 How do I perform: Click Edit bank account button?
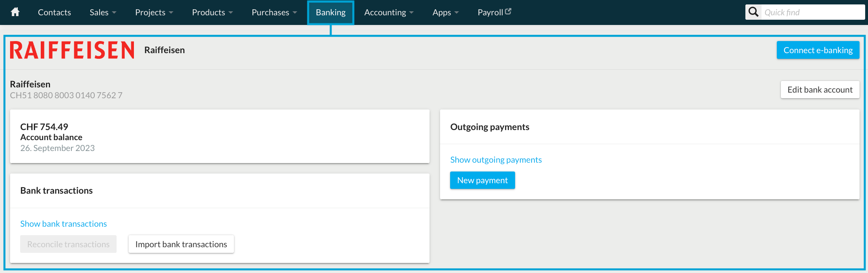[820, 89]
